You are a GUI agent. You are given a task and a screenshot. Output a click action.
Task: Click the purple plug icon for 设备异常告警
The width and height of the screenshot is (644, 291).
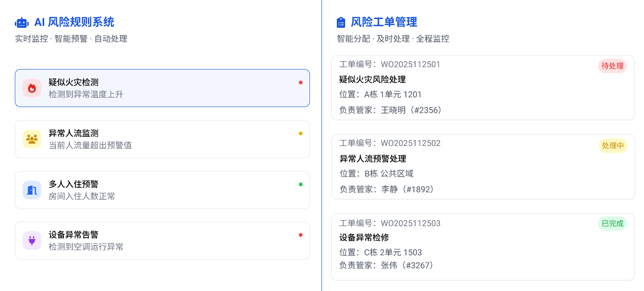32,240
